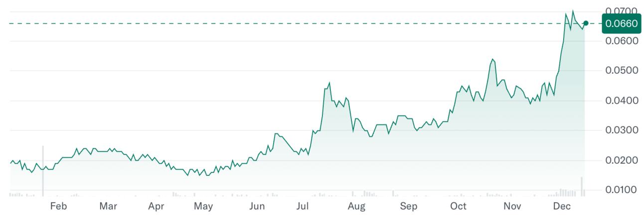Click the 0.0500 price axis label
644x217 pixels.
pos(621,71)
